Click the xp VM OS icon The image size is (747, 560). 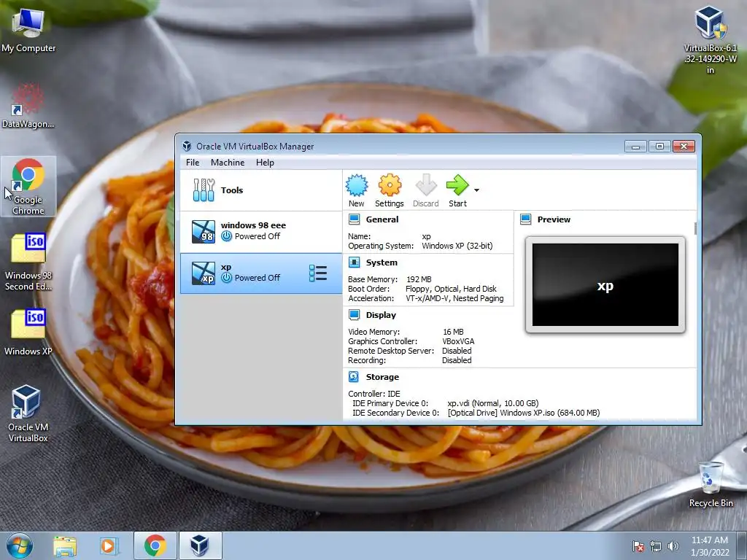(x=204, y=273)
